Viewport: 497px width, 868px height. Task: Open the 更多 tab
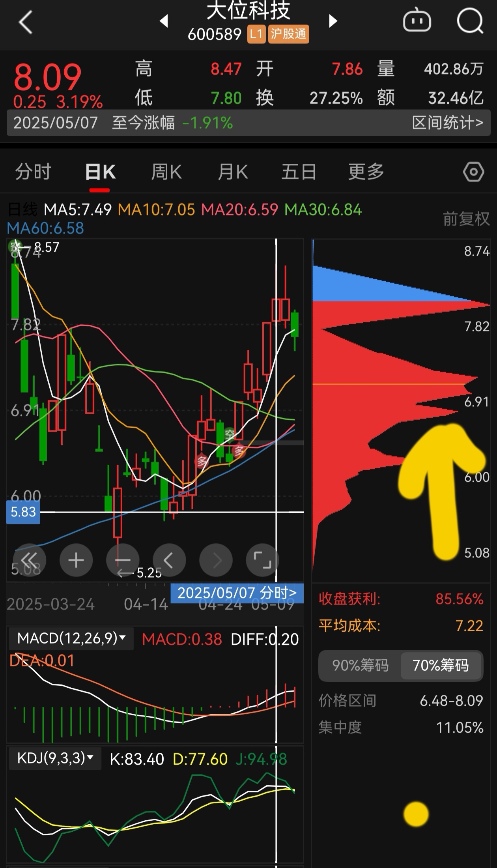pyautogui.click(x=366, y=172)
